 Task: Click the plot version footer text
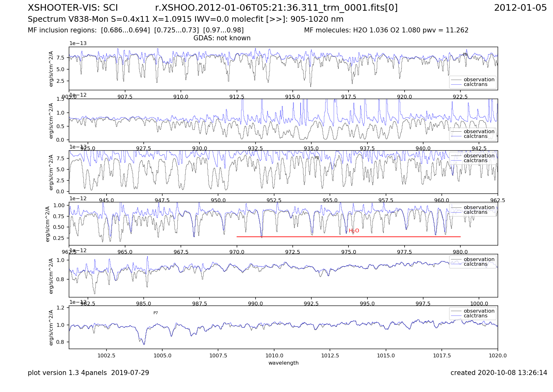(x=88, y=373)
